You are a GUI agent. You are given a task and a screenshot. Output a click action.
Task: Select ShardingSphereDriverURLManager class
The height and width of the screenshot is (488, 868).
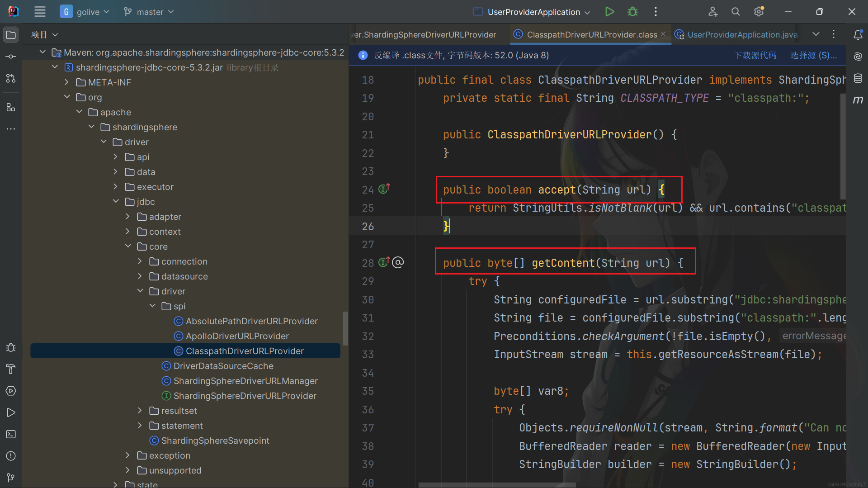pos(240,381)
